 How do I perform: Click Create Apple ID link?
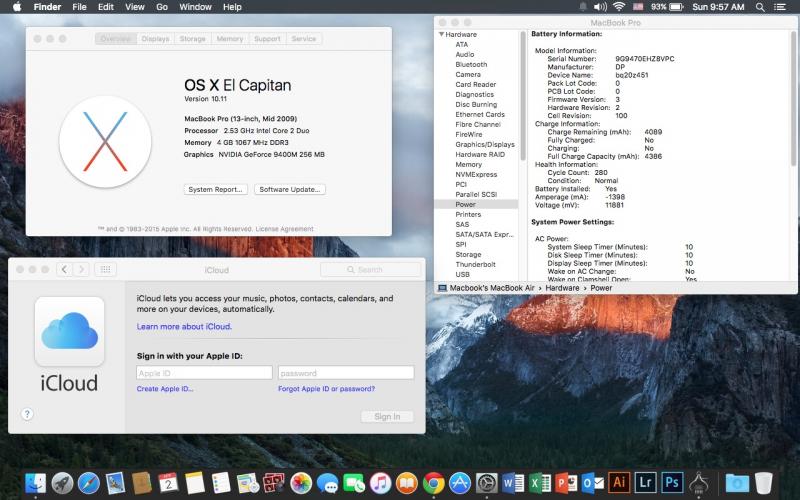point(165,389)
